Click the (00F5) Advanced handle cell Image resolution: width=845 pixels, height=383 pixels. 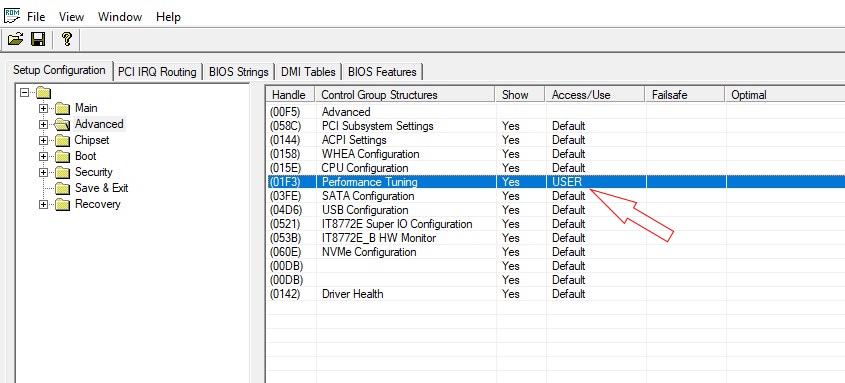pyautogui.click(x=286, y=112)
